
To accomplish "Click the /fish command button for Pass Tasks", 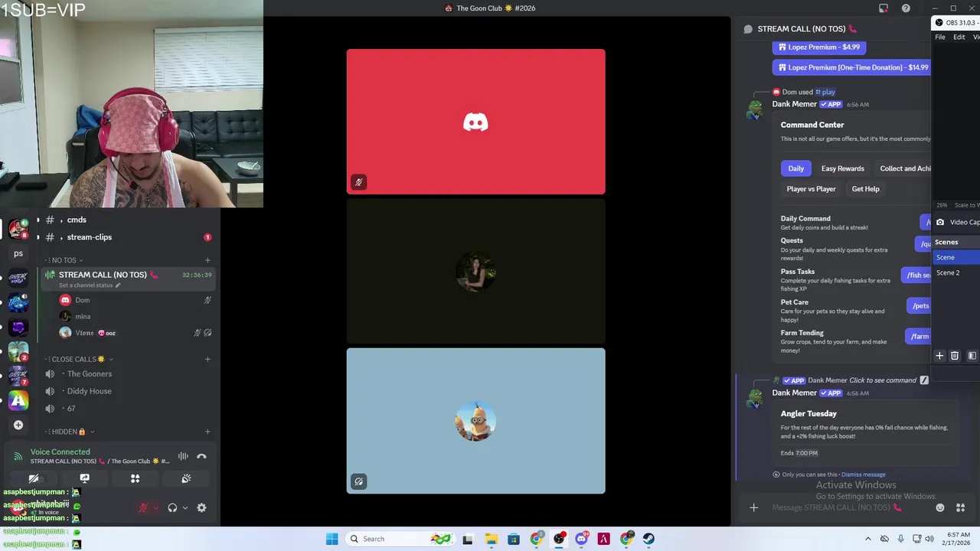I will (916, 275).
